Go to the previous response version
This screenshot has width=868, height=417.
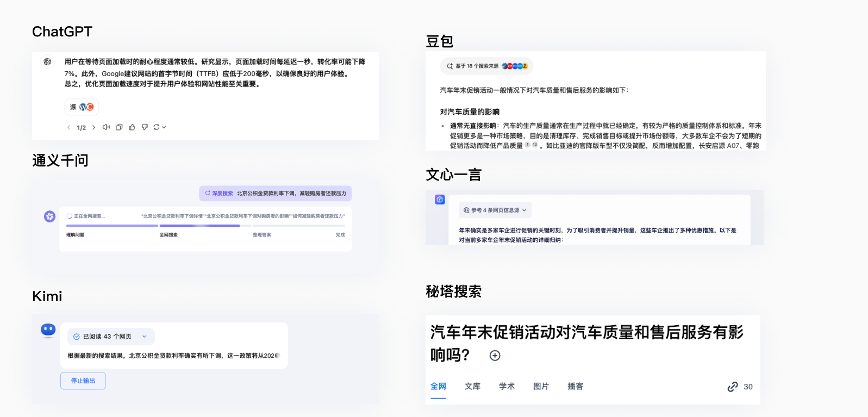coord(68,127)
